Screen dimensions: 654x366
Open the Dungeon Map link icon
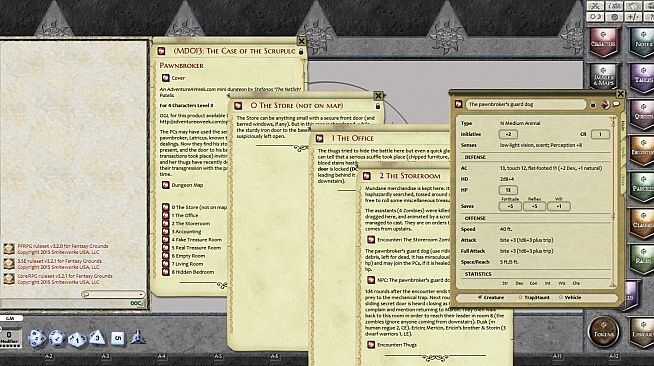coord(166,185)
